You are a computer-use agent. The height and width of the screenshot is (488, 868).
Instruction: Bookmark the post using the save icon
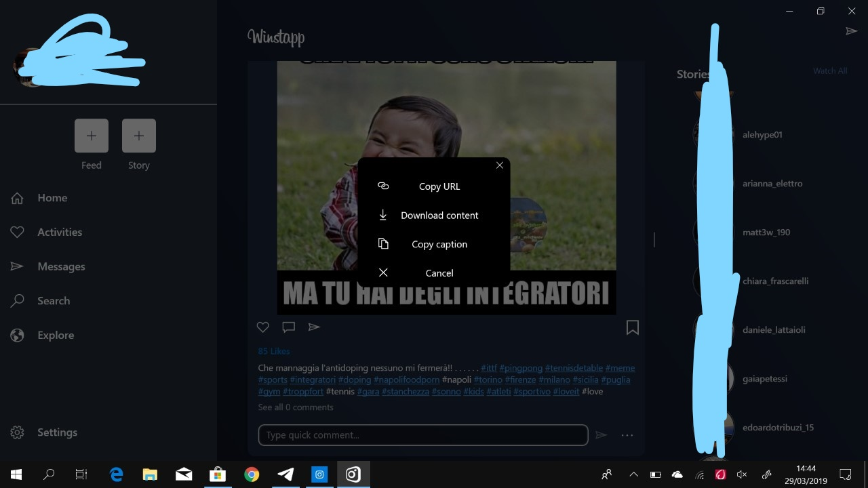[x=632, y=327]
